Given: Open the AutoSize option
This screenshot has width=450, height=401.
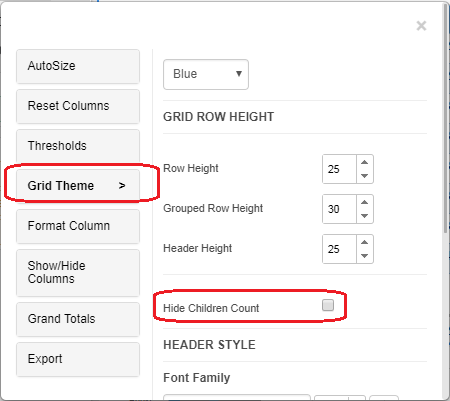Looking at the screenshot, I should tap(78, 66).
